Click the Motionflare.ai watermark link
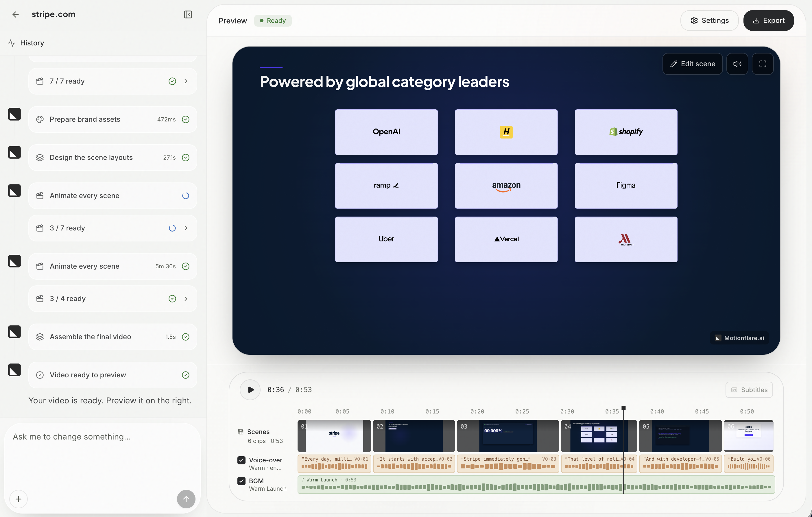 pyautogui.click(x=740, y=338)
